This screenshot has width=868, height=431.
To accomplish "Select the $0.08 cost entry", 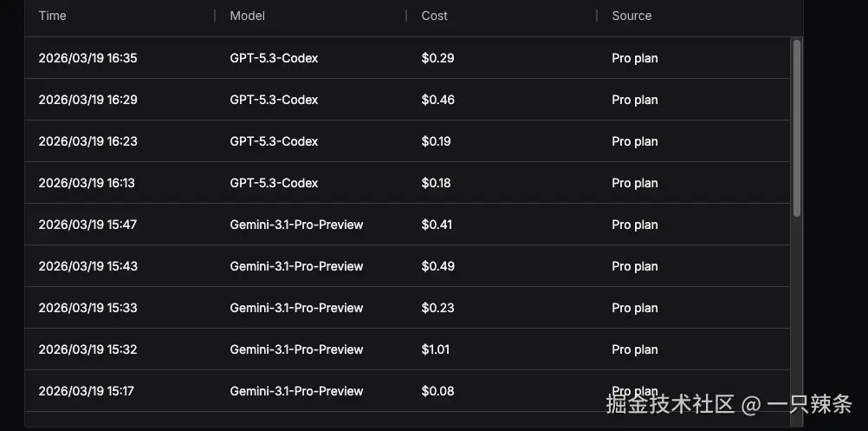I will coord(437,391).
